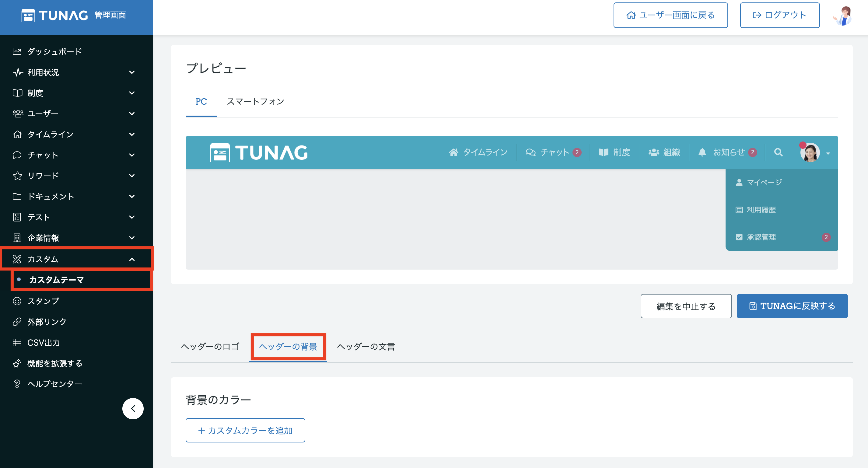Click 編集を中止する button
The image size is (868, 468).
[686, 306]
